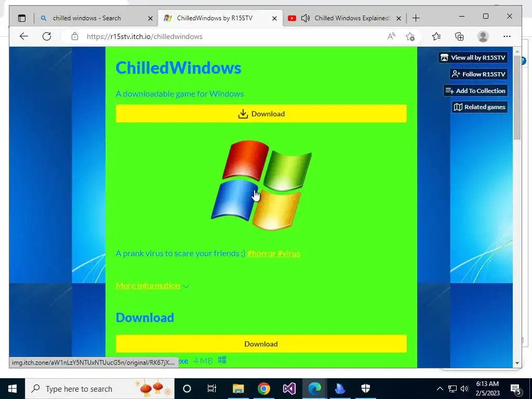The height and width of the screenshot is (399, 532).
Task: Follow R15STV on itch.io
Action: point(478,74)
